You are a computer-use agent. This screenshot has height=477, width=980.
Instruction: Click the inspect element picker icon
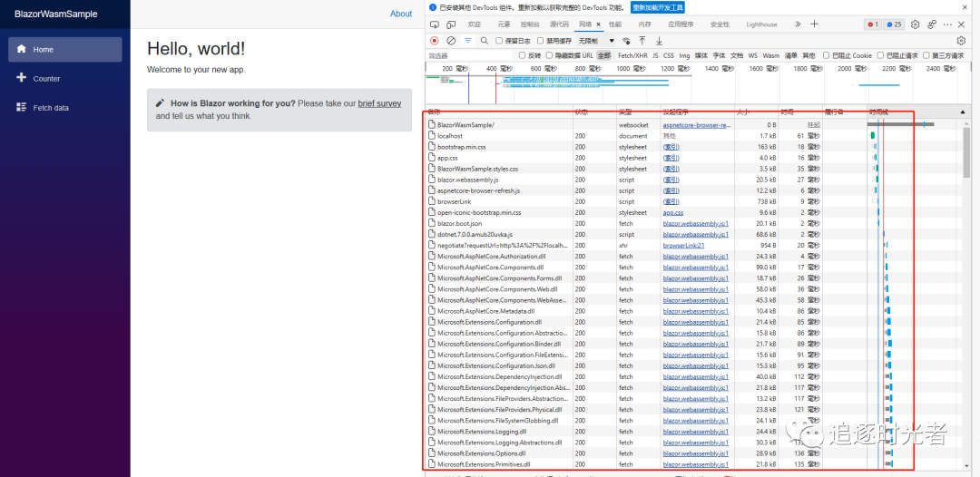[435, 24]
